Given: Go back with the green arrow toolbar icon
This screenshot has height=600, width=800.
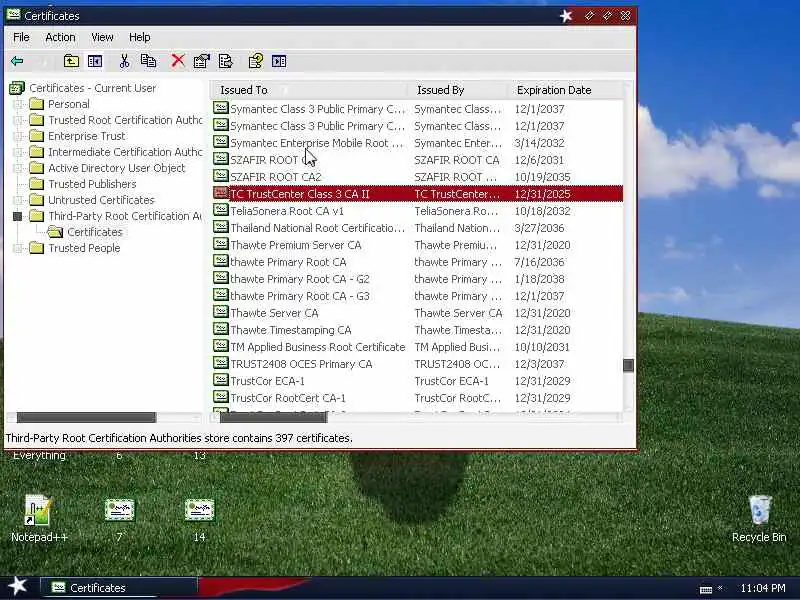Looking at the screenshot, I should (17, 61).
